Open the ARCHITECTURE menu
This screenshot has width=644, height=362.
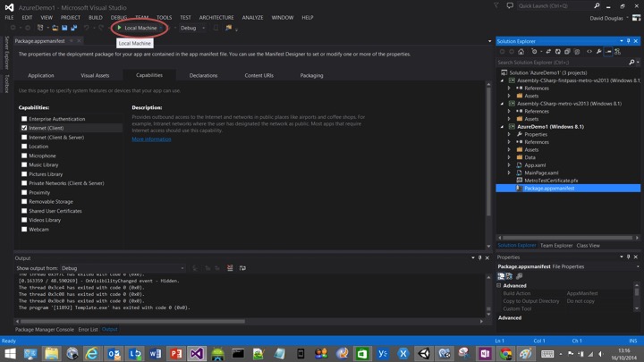216,18
